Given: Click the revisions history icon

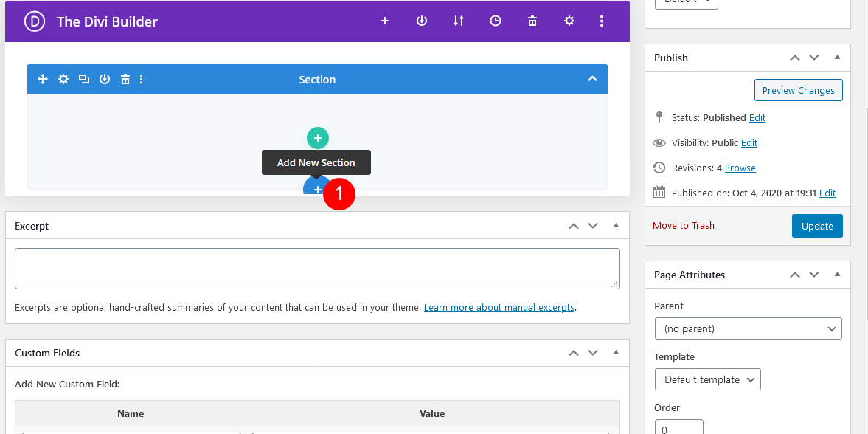Looking at the screenshot, I should pos(659,168).
